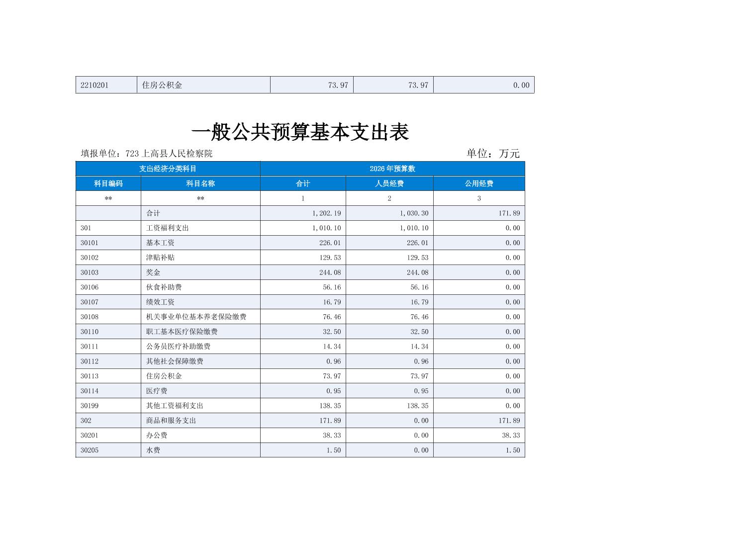This screenshot has width=756, height=534.
Task: Click the 公用经费 column header
Action: [478, 183]
